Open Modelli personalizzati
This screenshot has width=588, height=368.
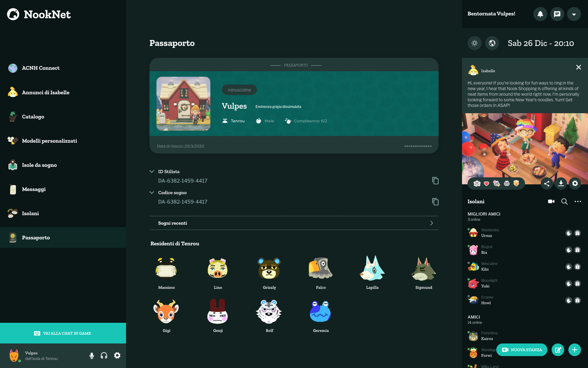point(63,141)
